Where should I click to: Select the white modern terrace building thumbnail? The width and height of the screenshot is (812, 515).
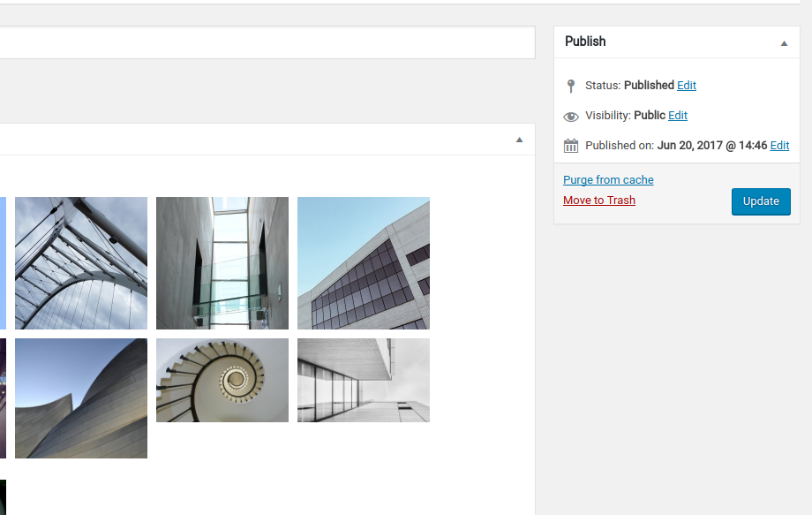tap(364, 380)
